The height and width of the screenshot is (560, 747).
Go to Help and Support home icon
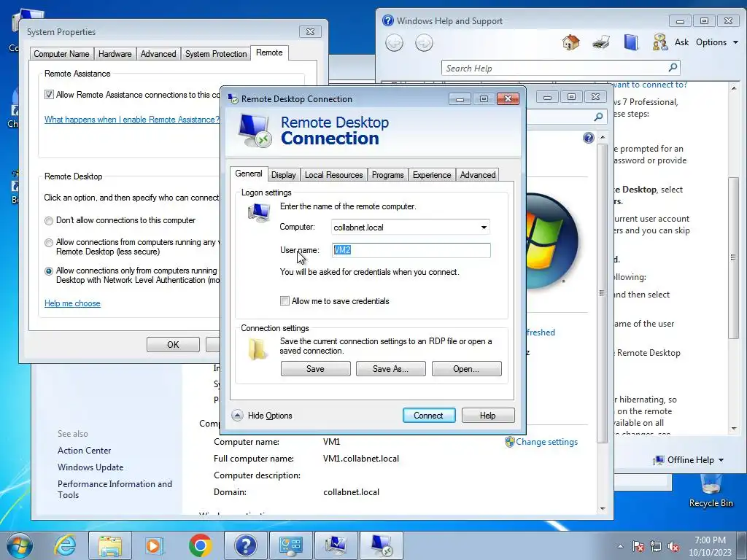pos(570,42)
